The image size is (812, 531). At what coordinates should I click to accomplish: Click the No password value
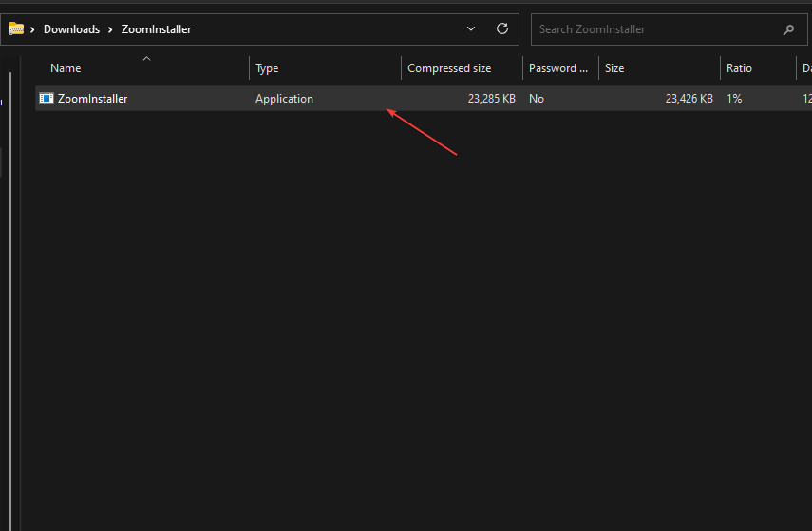pos(536,99)
